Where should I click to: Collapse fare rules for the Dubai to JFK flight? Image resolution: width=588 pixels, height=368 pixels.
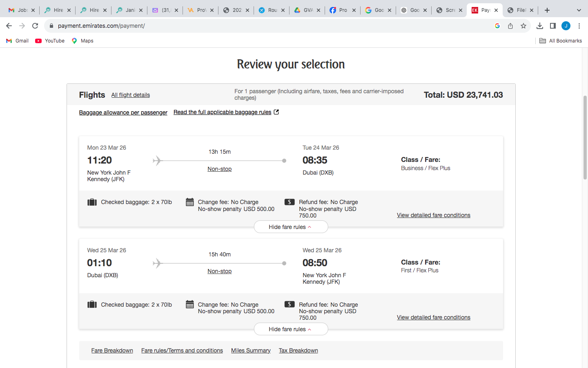(x=291, y=329)
